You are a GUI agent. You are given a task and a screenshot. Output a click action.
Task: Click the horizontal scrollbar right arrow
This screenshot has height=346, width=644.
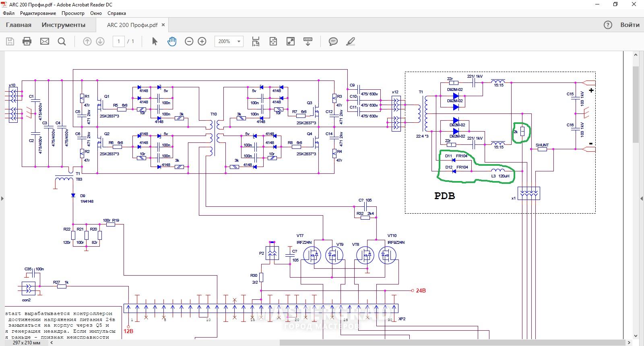pos(629,342)
